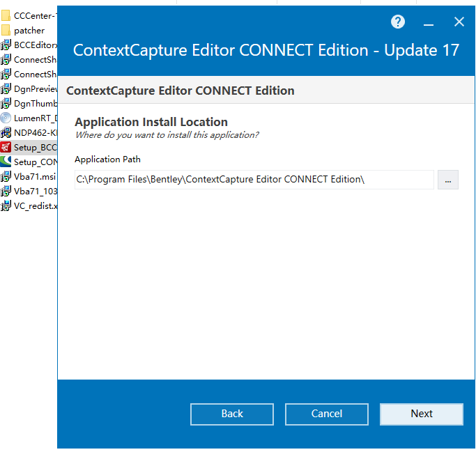The width and height of the screenshot is (476, 452).
Task: Click the file name starting 'NDP462-K'
Action: pos(36,132)
